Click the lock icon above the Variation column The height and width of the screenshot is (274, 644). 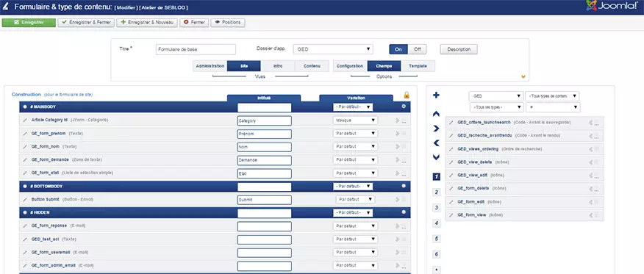[407, 95]
